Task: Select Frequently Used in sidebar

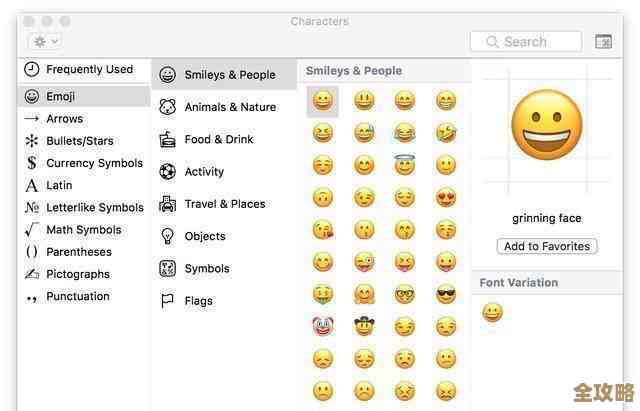Action: pos(88,69)
